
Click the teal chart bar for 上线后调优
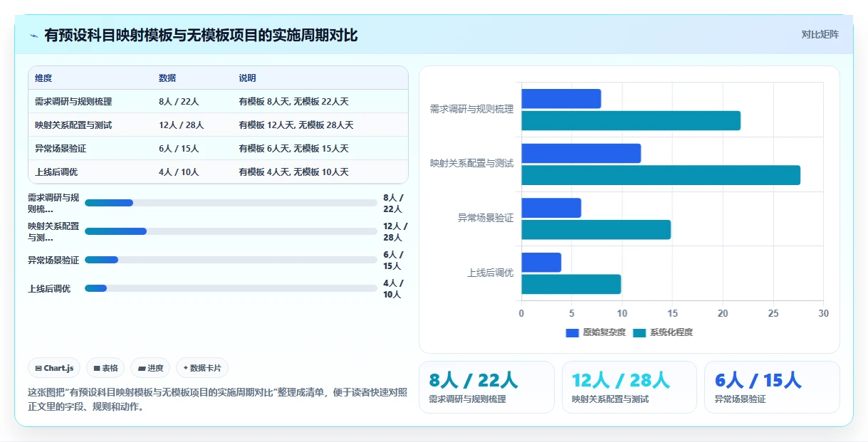571,284
